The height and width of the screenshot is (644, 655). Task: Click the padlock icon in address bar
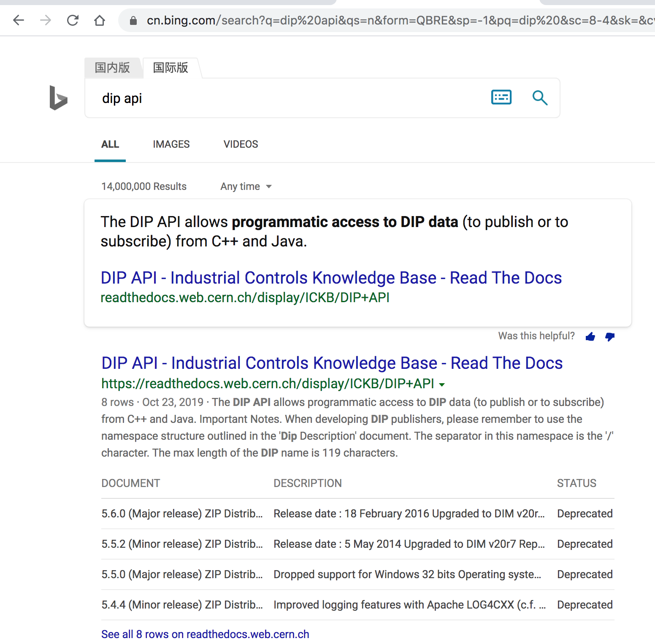pyautogui.click(x=133, y=20)
